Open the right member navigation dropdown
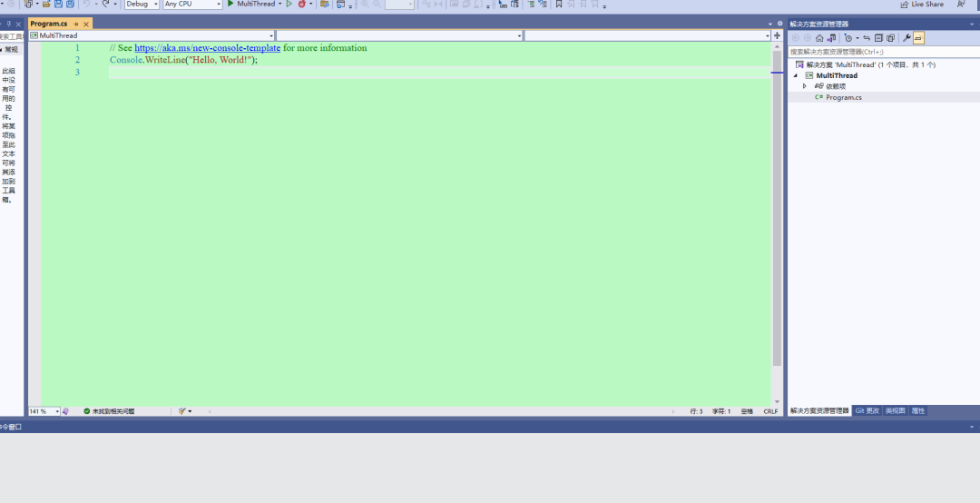980x503 pixels. [648, 35]
